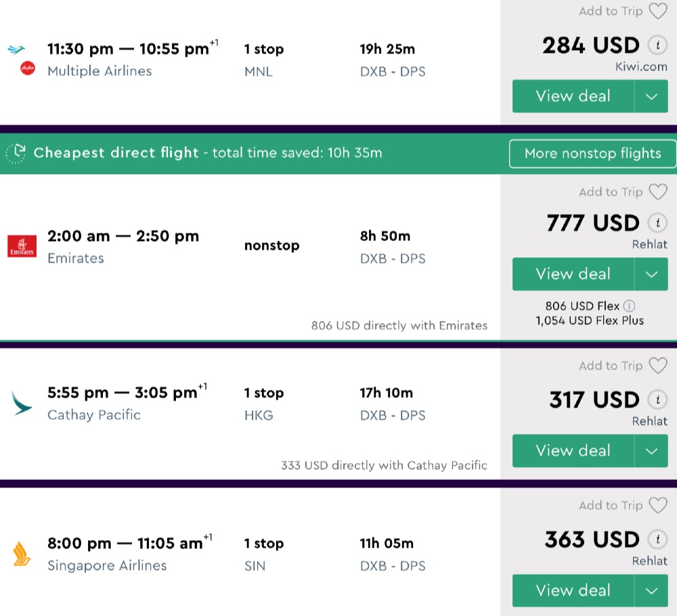Click 1,054 USD Flex Plus fare option
The height and width of the screenshot is (616, 677).
[x=590, y=321]
